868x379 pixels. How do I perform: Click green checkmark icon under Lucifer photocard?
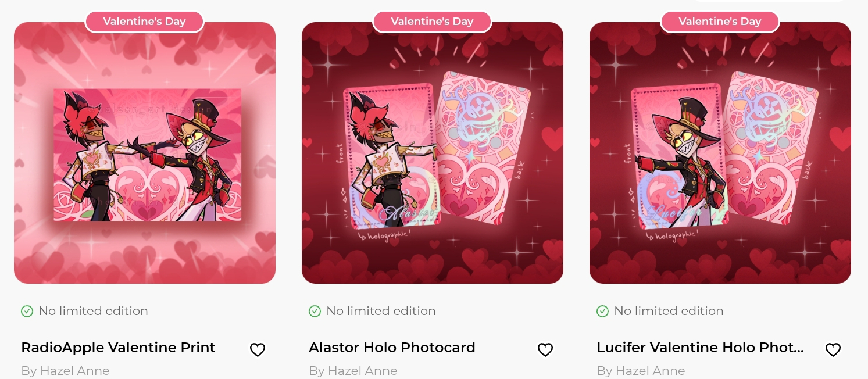[x=602, y=312]
